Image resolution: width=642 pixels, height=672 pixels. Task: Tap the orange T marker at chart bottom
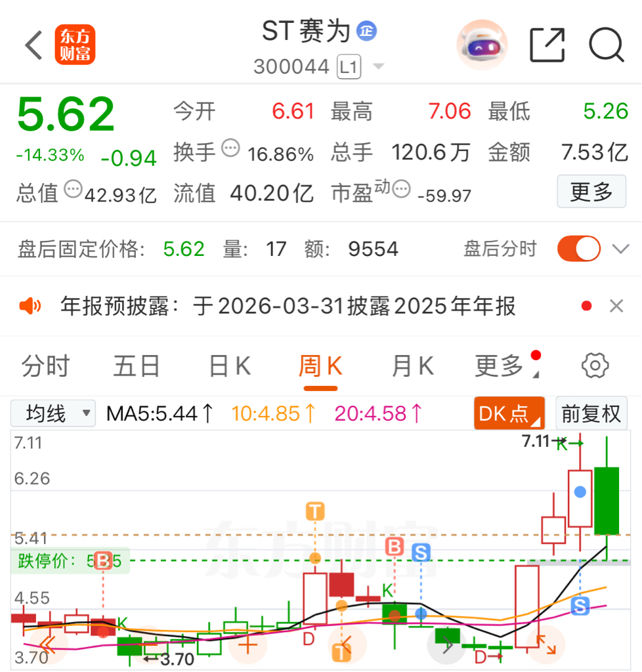341,652
